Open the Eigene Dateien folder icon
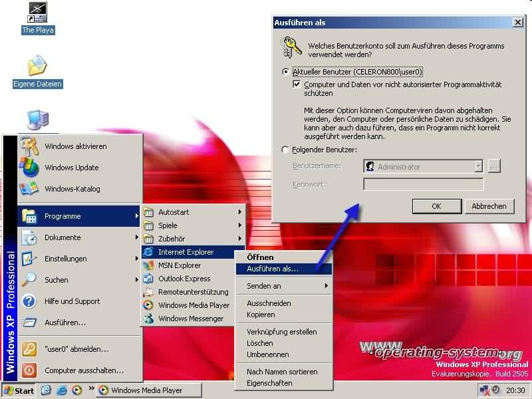Viewport: 532px width, 399px height. click(x=37, y=66)
